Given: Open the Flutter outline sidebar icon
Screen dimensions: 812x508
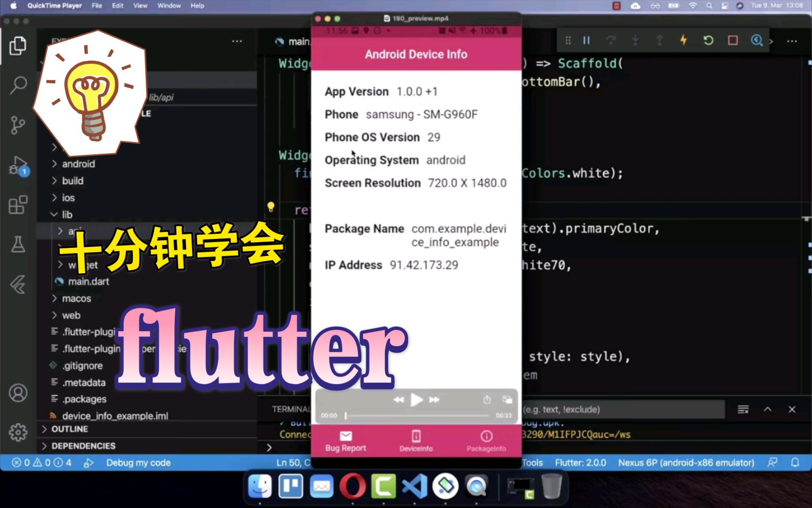Looking at the screenshot, I should (18, 284).
